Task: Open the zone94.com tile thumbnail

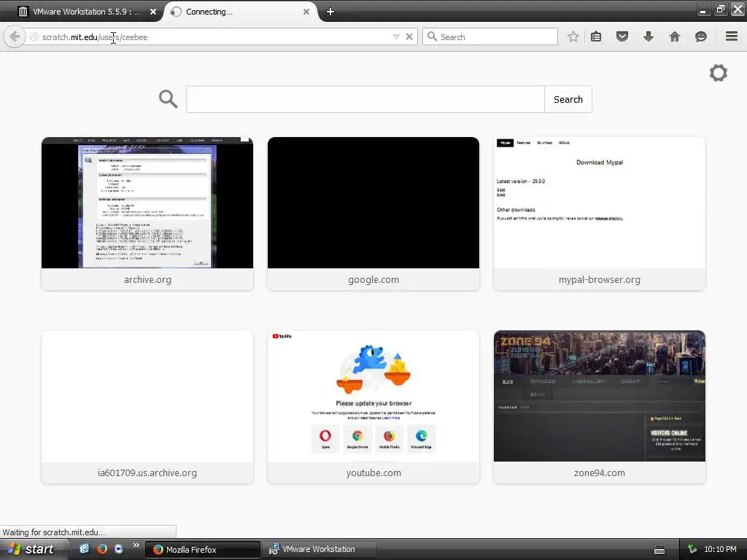Action: 600,396
